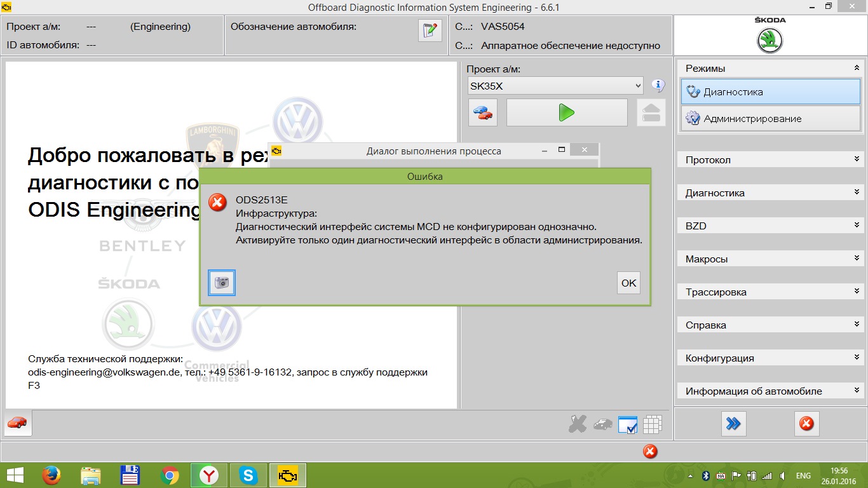868x488 pixels.
Task: Click the window-with-checkmark icon
Action: (628, 424)
